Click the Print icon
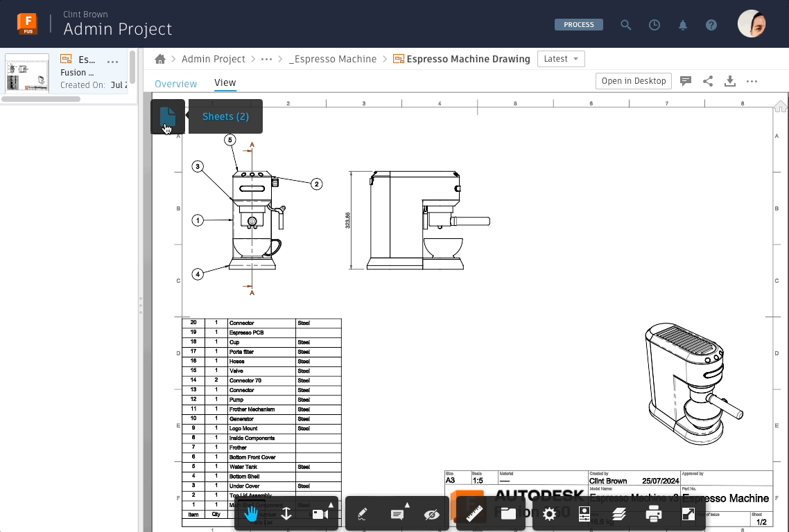 [652, 513]
